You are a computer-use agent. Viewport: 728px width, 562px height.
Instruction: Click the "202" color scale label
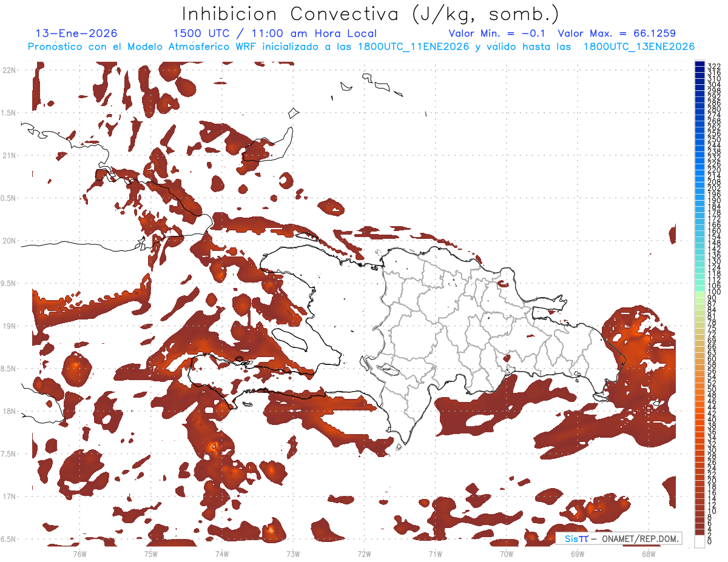point(714,188)
